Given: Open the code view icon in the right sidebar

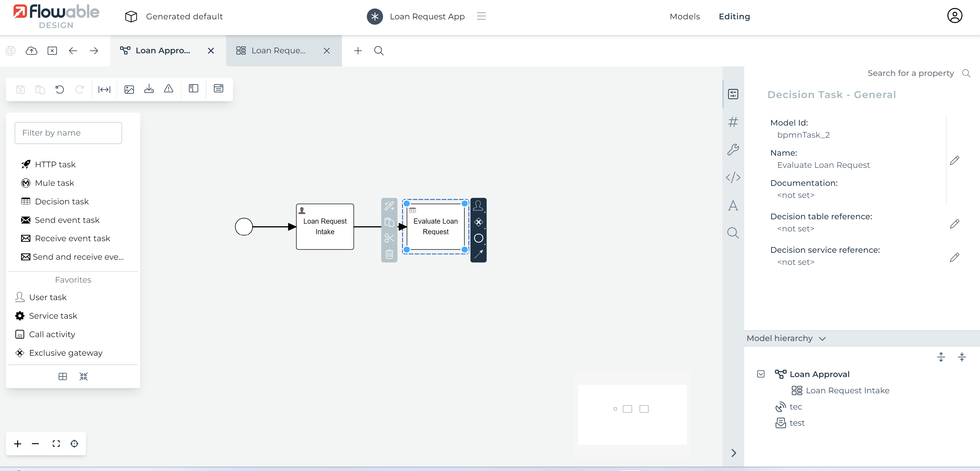Looking at the screenshot, I should (733, 177).
